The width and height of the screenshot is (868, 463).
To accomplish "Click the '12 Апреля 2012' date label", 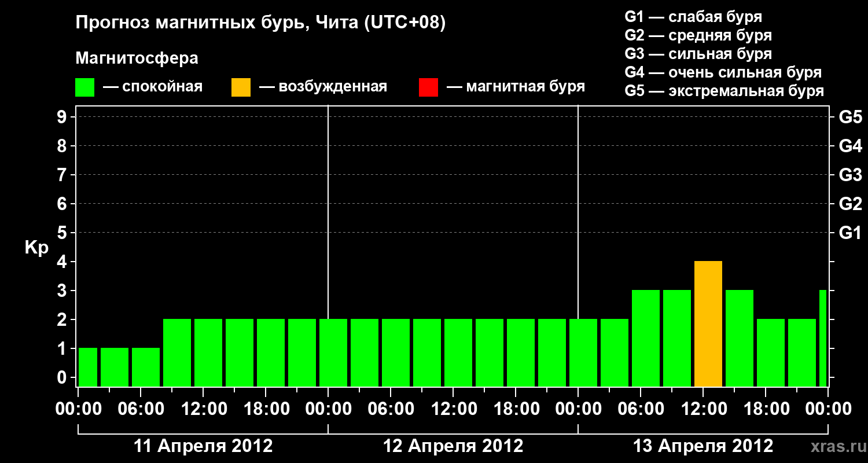I will click(453, 446).
